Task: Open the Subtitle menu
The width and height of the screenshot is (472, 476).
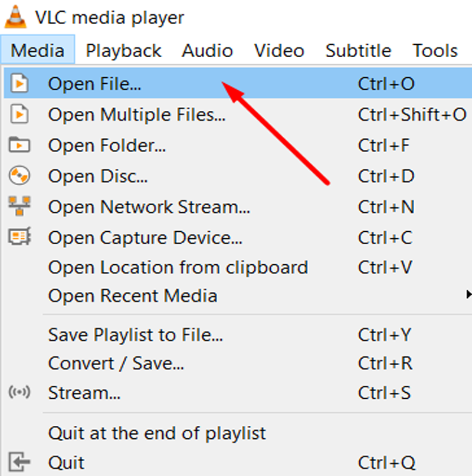Action: 358,51
